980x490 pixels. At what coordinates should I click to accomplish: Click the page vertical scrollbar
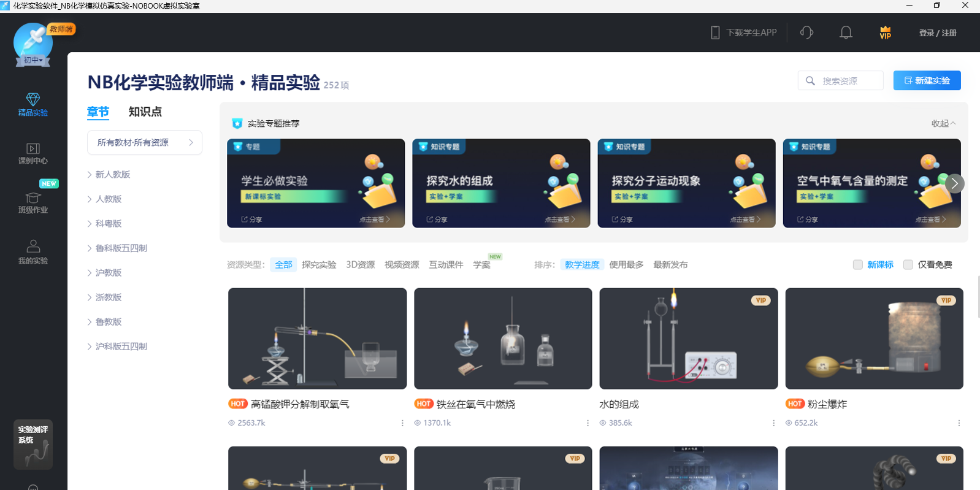[x=978, y=297]
